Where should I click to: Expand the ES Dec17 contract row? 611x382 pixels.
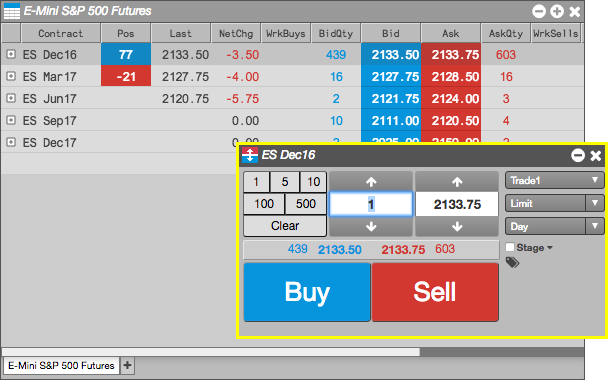point(11,142)
